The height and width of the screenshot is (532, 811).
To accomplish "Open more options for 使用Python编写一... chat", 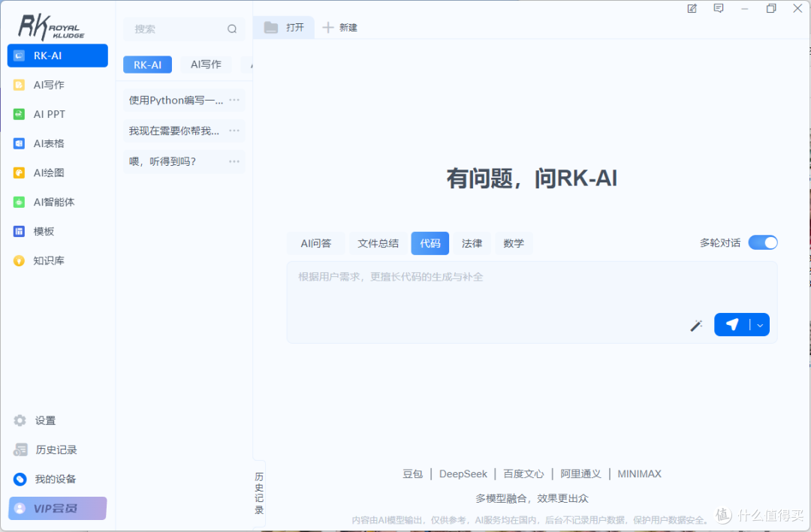I will pyautogui.click(x=234, y=100).
